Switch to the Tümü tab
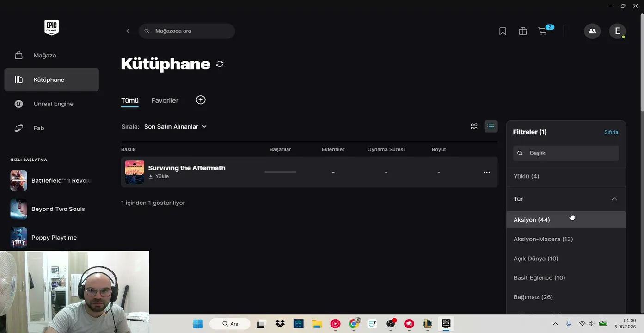 point(130,100)
